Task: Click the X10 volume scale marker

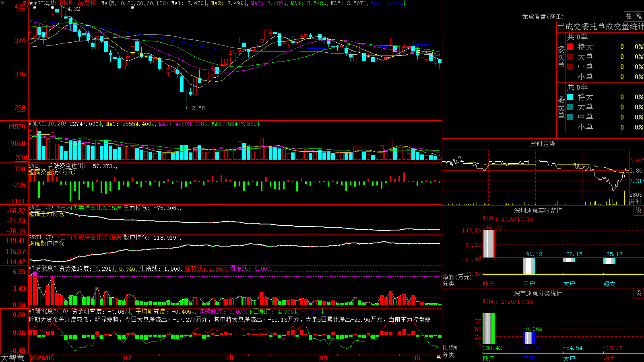Action: point(21,157)
